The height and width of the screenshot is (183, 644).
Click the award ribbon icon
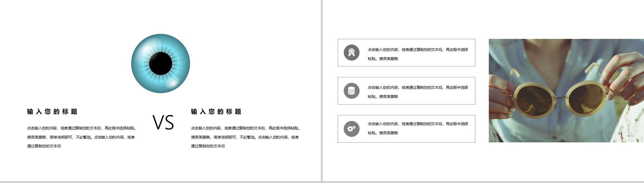pyautogui.click(x=352, y=53)
